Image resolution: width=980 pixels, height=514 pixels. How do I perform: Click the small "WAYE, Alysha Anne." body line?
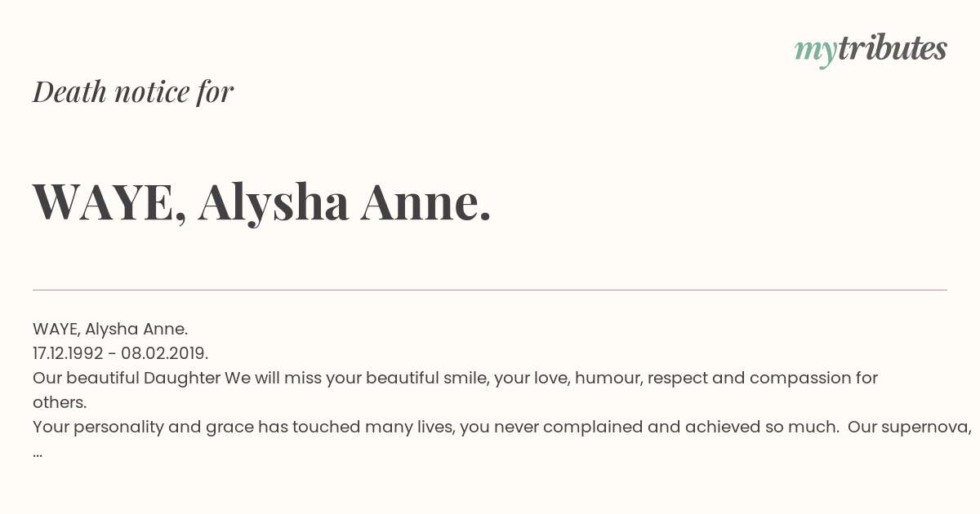tap(110, 329)
